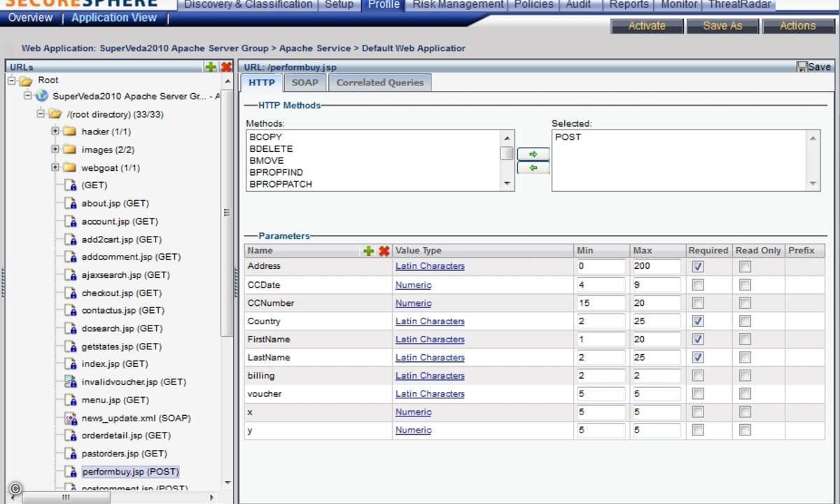Open Numeric value type link for CCDate
This screenshot has width=840, height=504.
(x=413, y=285)
